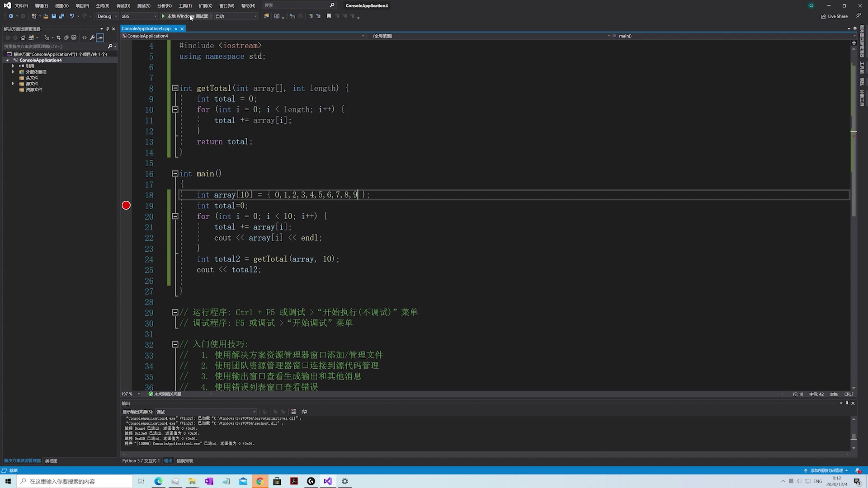
Task: Click the Open File folder icon
Action: 46,16
